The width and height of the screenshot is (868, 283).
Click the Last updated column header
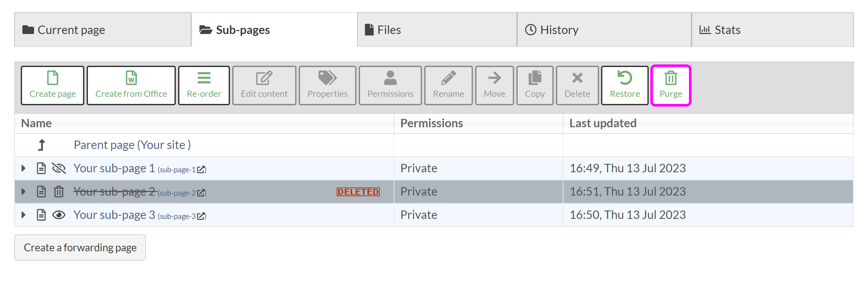click(602, 123)
